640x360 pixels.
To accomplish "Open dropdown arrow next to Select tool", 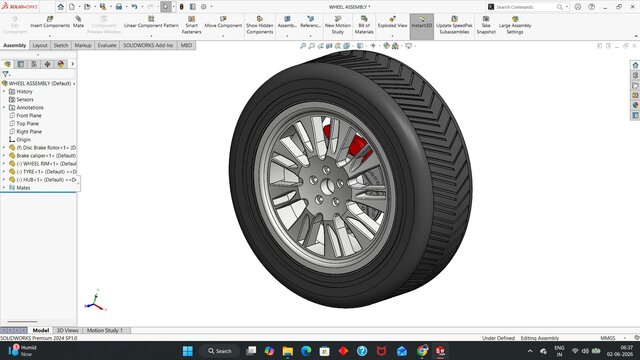I will coord(174,7).
